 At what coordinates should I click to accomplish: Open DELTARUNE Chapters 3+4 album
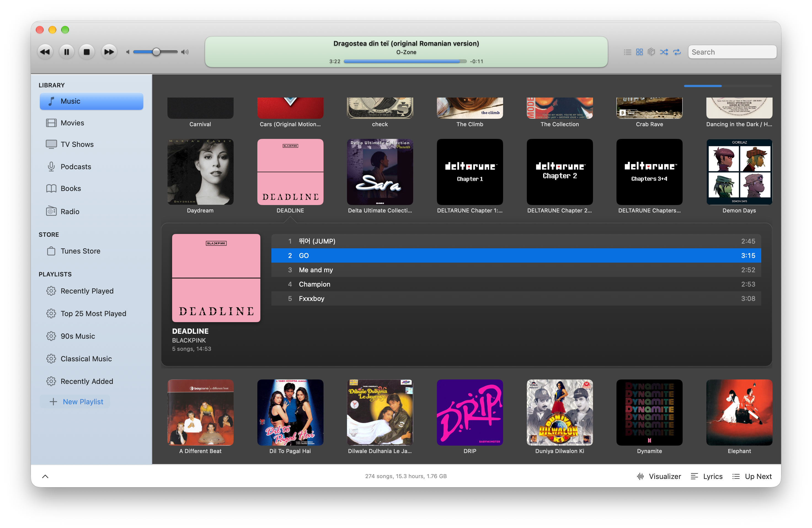(649, 172)
